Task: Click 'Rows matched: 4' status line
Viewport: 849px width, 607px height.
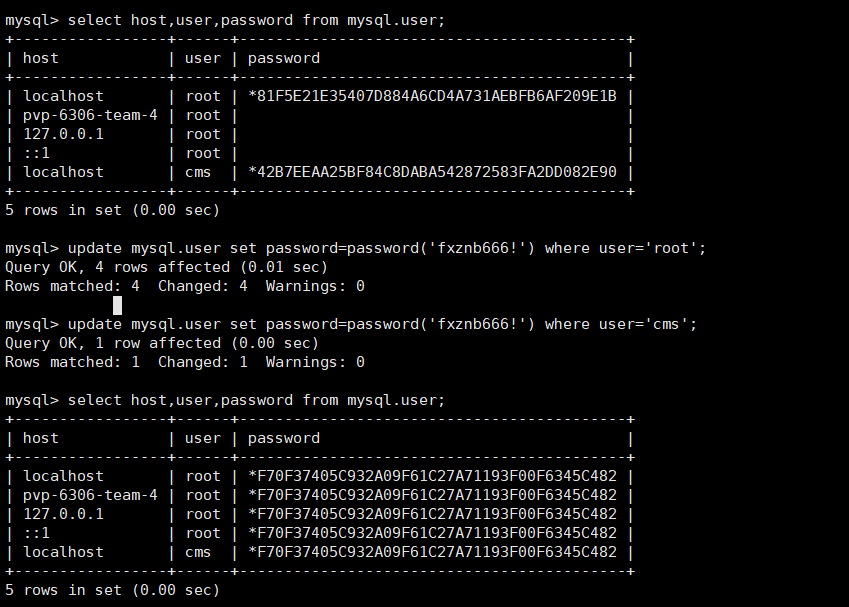Action: [185, 286]
